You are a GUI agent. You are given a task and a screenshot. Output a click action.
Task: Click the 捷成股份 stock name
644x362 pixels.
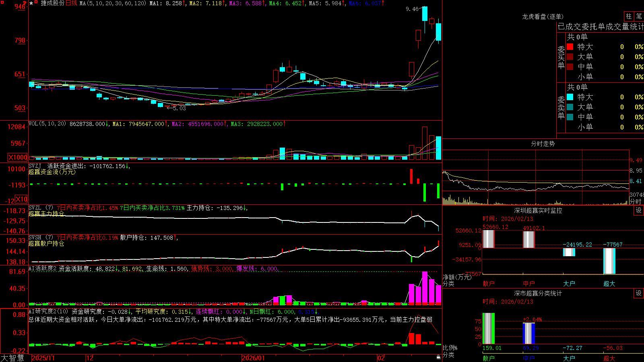tap(52, 3)
